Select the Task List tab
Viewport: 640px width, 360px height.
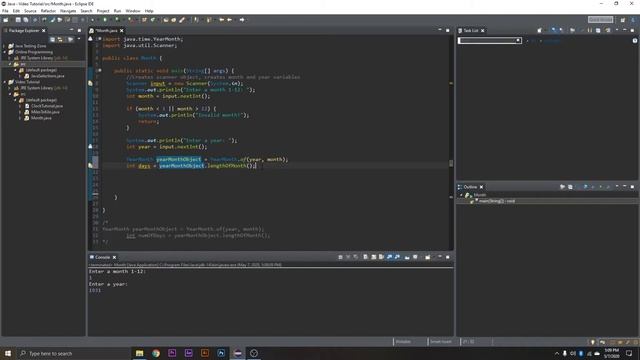pos(470,31)
